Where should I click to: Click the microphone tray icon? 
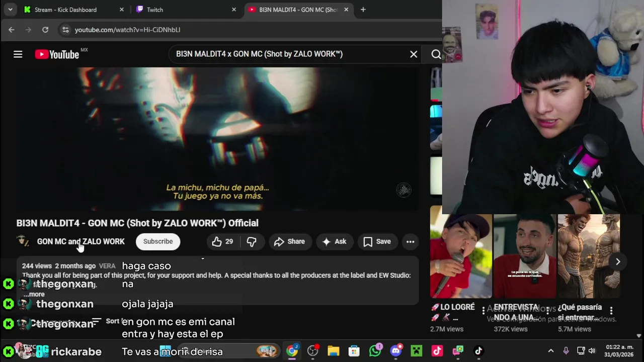pos(566,351)
